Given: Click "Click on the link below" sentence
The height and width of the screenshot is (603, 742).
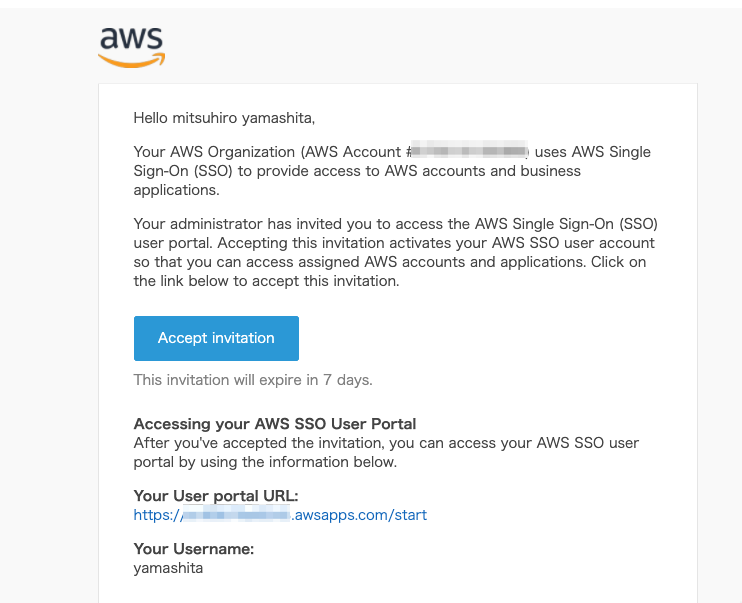Looking at the screenshot, I should pyautogui.click(x=390, y=271).
